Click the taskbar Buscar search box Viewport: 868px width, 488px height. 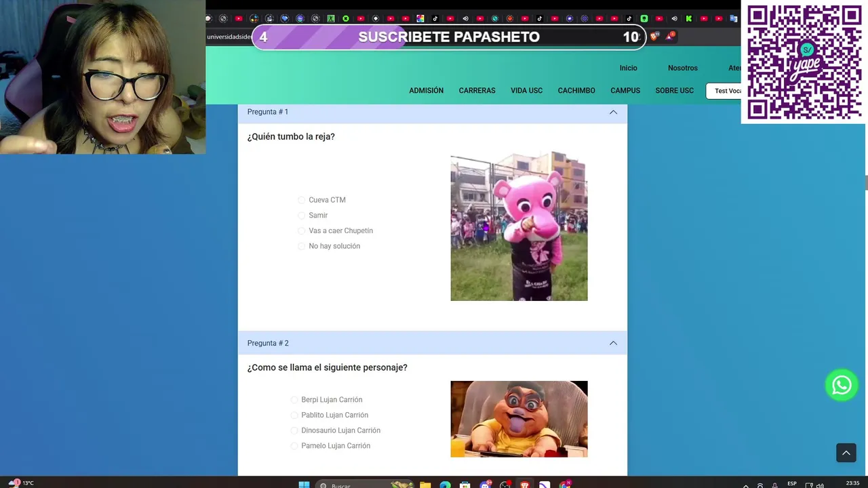pyautogui.click(x=365, y=485)
